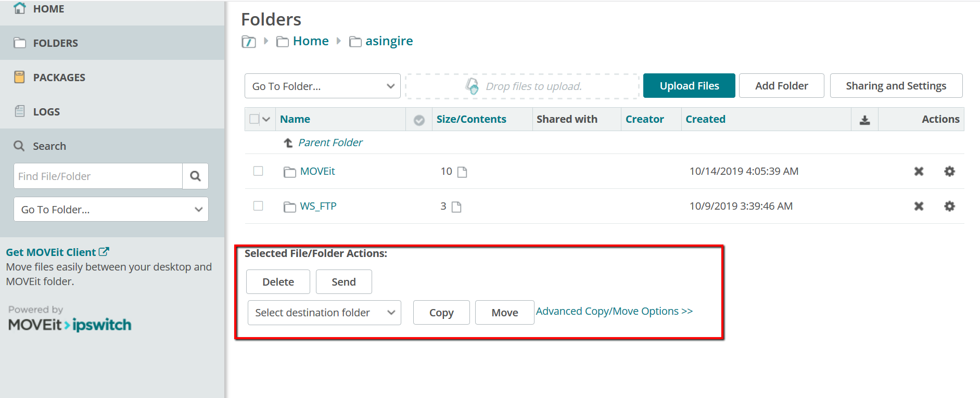Click the Home house icon in sidebar

19,8
